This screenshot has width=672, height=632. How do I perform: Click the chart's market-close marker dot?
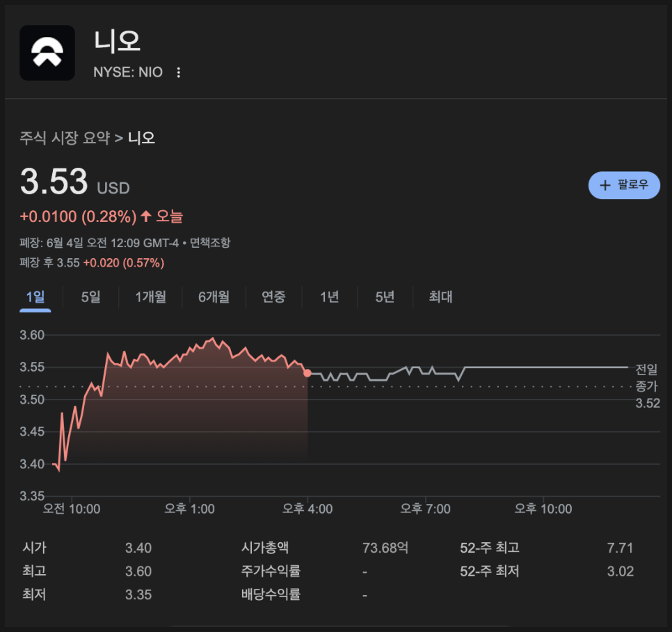pos(307,374)
